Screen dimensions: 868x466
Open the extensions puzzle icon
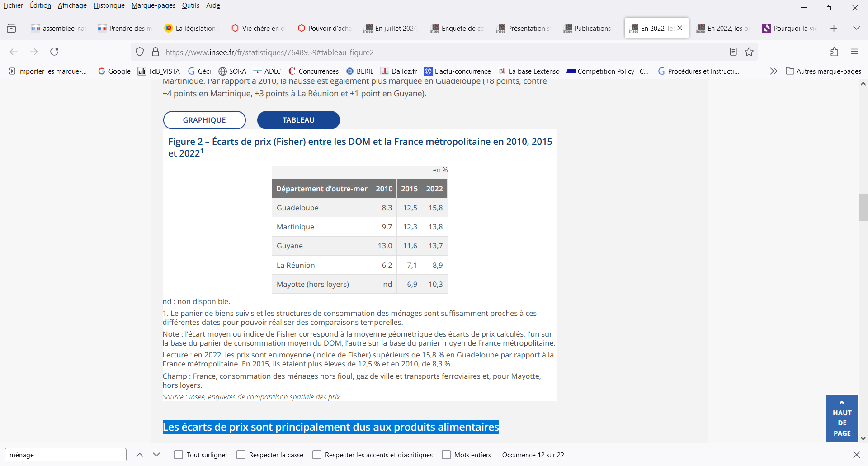pyautogui.click(x=834, y=52)
